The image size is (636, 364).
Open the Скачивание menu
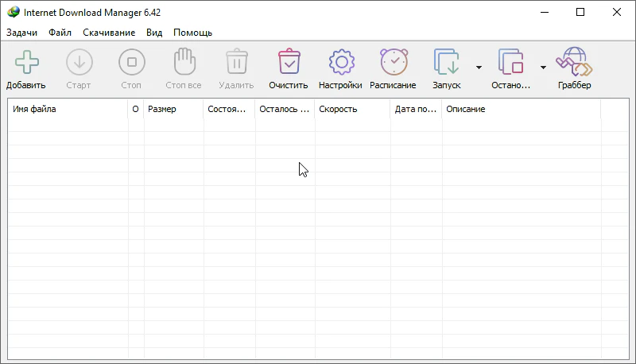click(x=109, y=33)
